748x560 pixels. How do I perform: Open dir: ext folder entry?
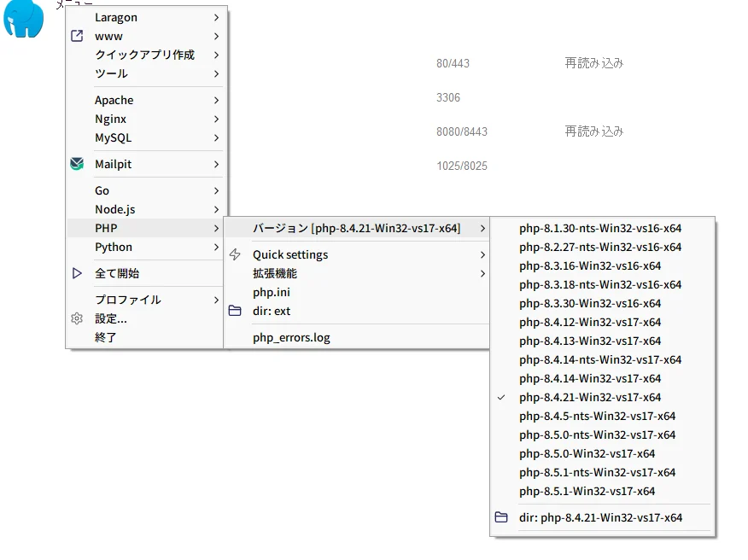click(x=356, y=311)
